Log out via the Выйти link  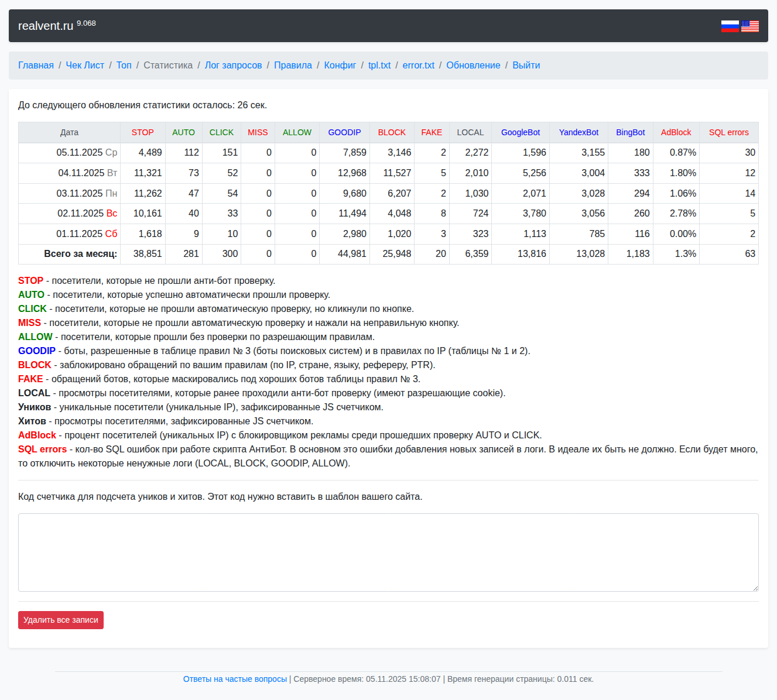[526, 66]
